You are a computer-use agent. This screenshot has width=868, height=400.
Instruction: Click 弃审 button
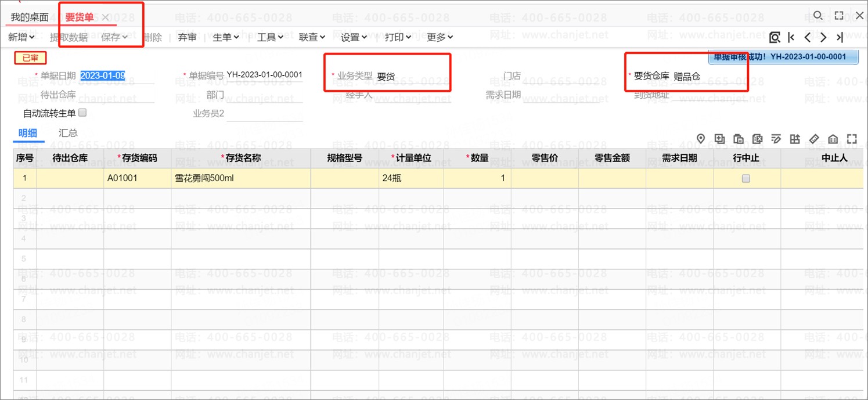click(x=187, y=37)
